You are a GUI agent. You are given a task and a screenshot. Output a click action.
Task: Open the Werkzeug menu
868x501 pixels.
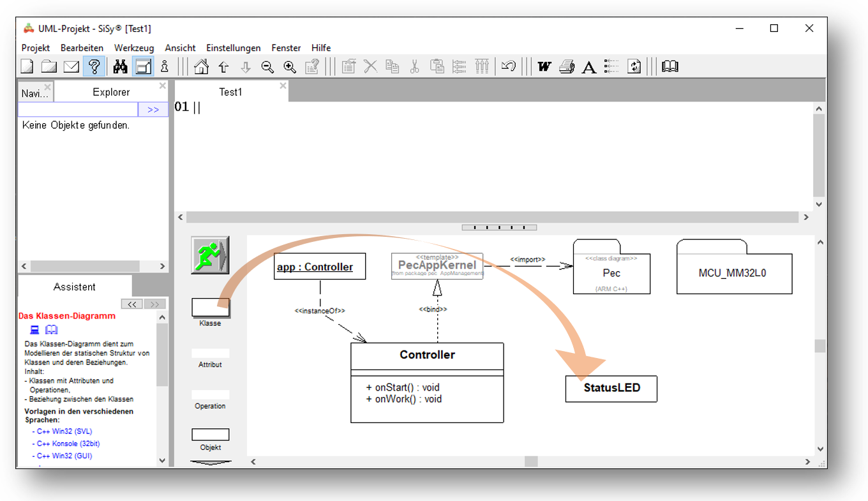click(x=134, y=48)
